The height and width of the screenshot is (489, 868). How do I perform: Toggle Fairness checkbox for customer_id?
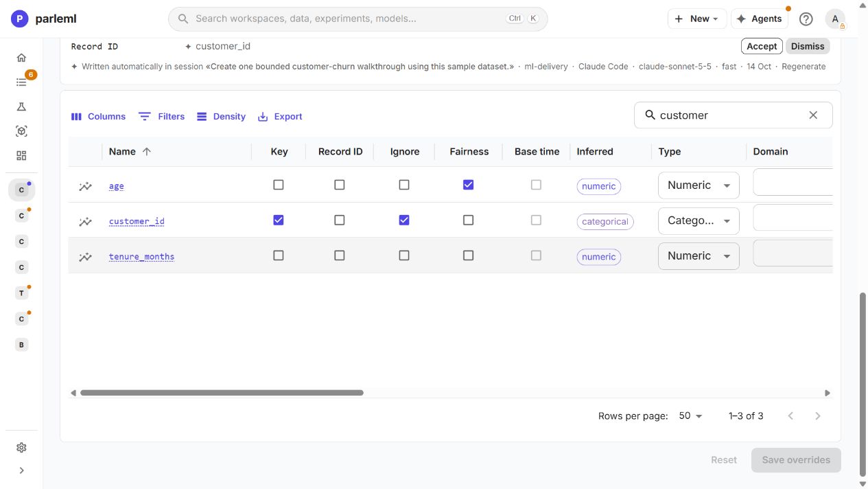pyautogui.click(x=468, y=220)
